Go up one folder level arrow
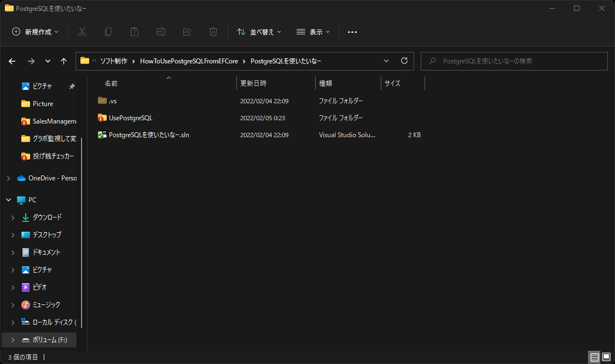 (63, 61)
